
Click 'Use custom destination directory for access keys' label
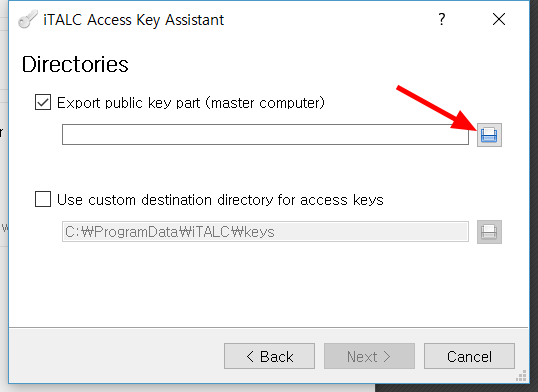220,200
